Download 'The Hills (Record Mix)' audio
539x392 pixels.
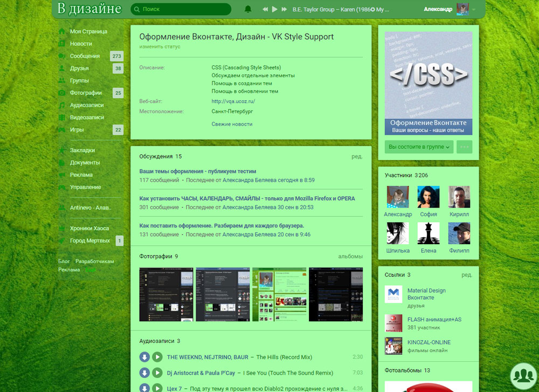click(144, 357)
